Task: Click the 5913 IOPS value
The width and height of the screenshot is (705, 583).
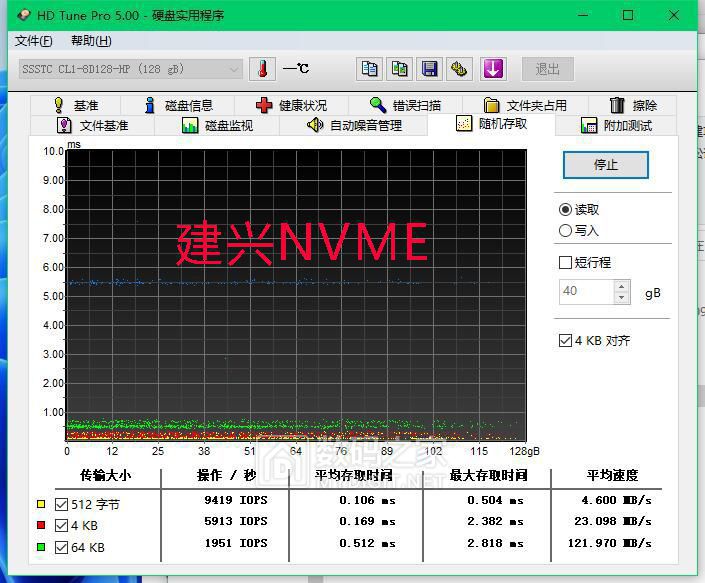Action: 236,521
